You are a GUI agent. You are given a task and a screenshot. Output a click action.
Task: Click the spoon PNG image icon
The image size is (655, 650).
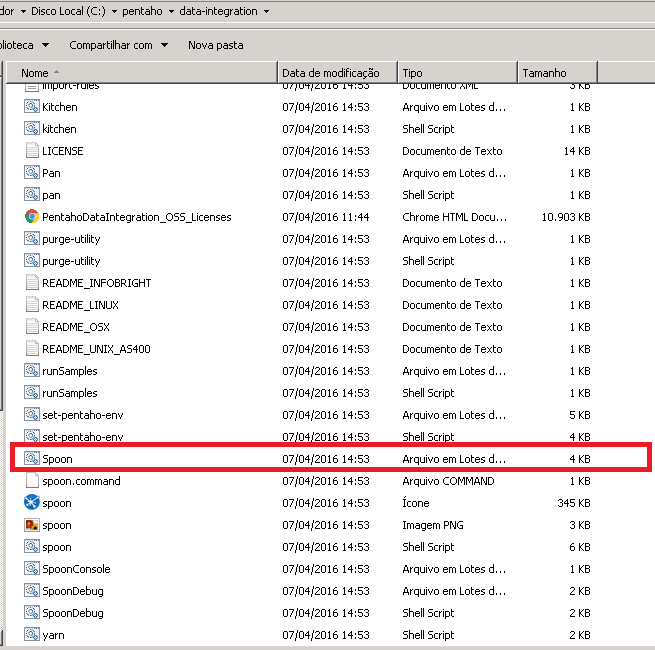coord(32,525)
